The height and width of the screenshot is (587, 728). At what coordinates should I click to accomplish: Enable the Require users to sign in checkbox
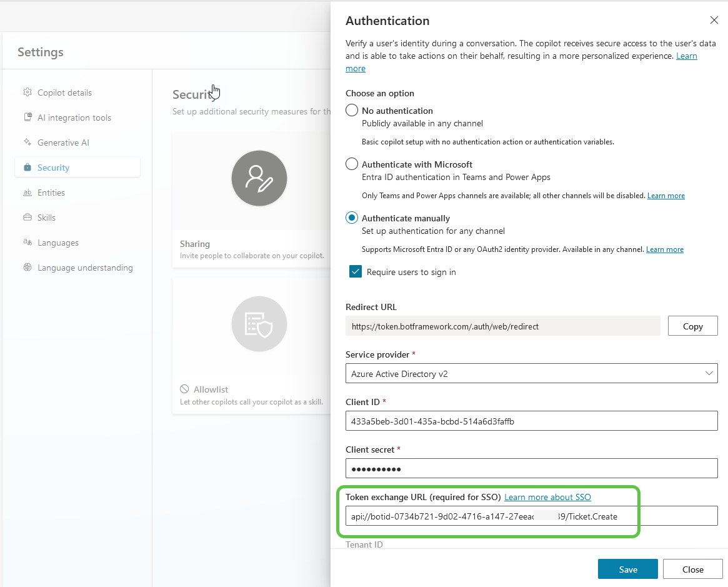[x=355, y=271]
